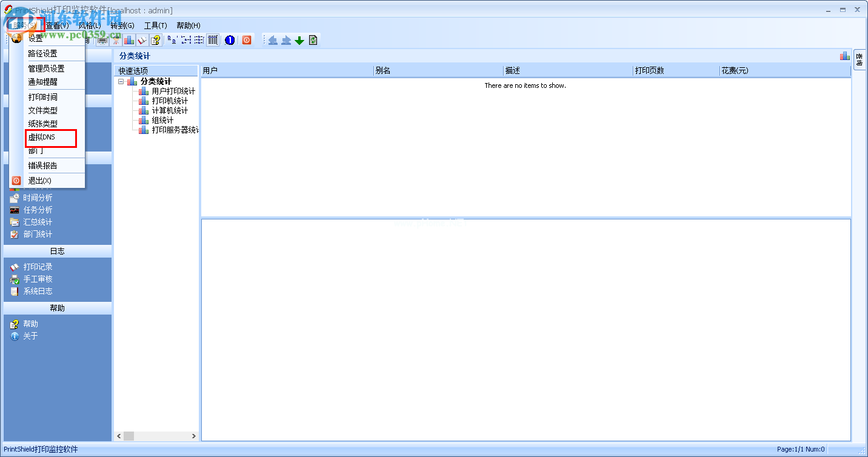Image resolution: width=868 pixels, height=457 pixels.
Task: Open 帮助 item under sidebar help section
Action: (x=30, y=324)
